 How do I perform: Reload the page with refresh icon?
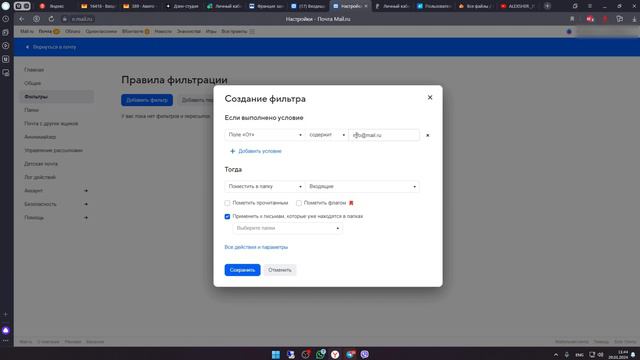(51, 19)
